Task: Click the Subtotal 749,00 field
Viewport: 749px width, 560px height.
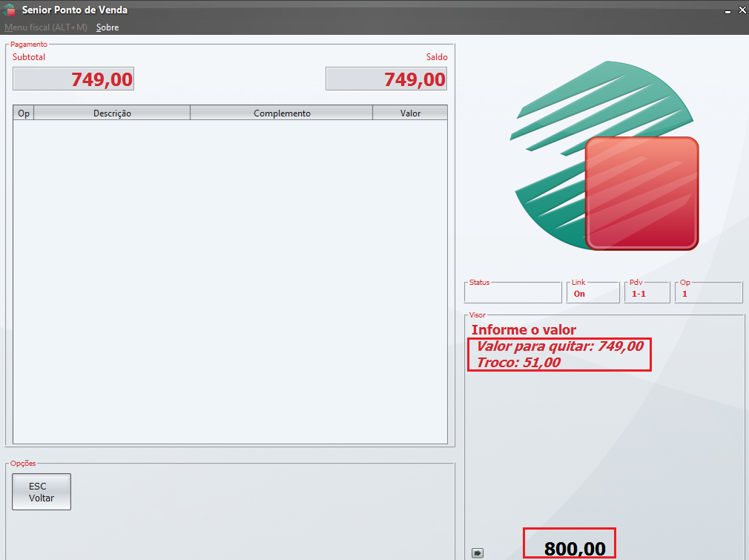Action: (x=73, y=79)
